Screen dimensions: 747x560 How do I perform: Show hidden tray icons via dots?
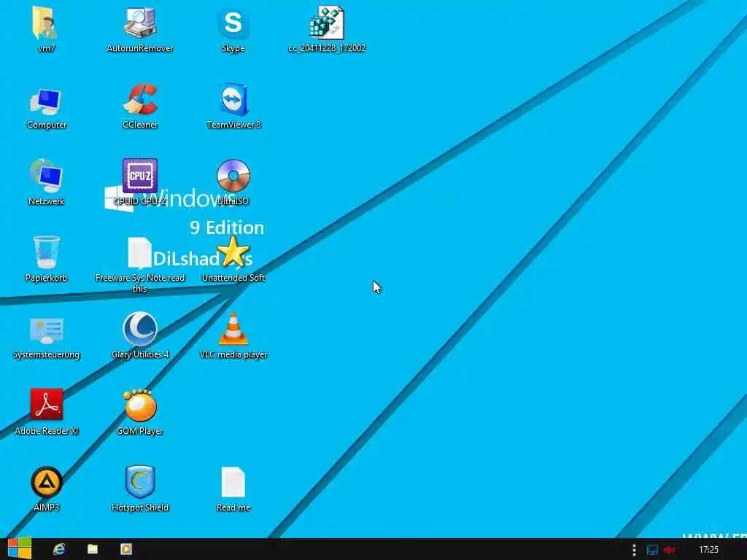(x=634, y=550)
